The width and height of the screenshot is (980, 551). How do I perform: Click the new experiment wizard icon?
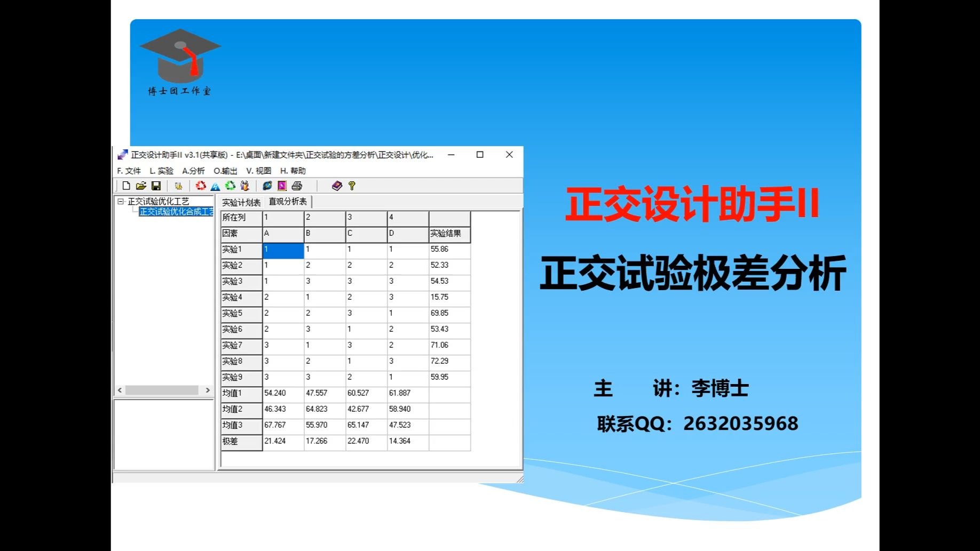pos(179,186)
